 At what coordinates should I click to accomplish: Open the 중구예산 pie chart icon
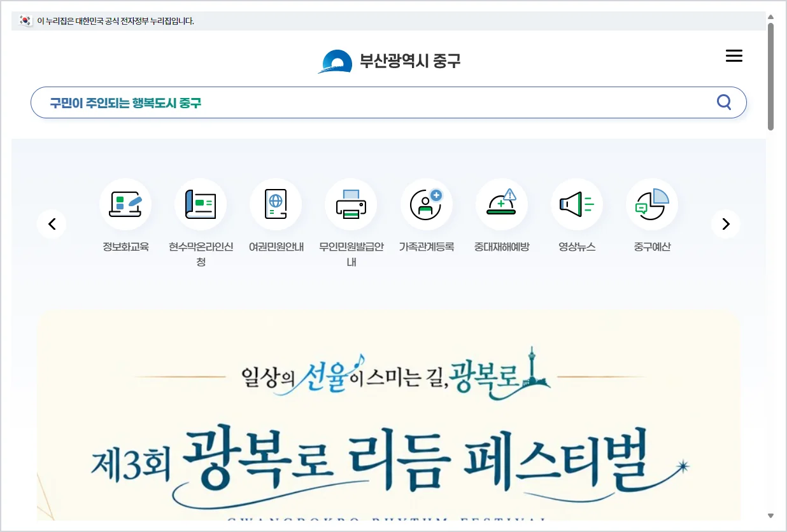tap(652, 204)
